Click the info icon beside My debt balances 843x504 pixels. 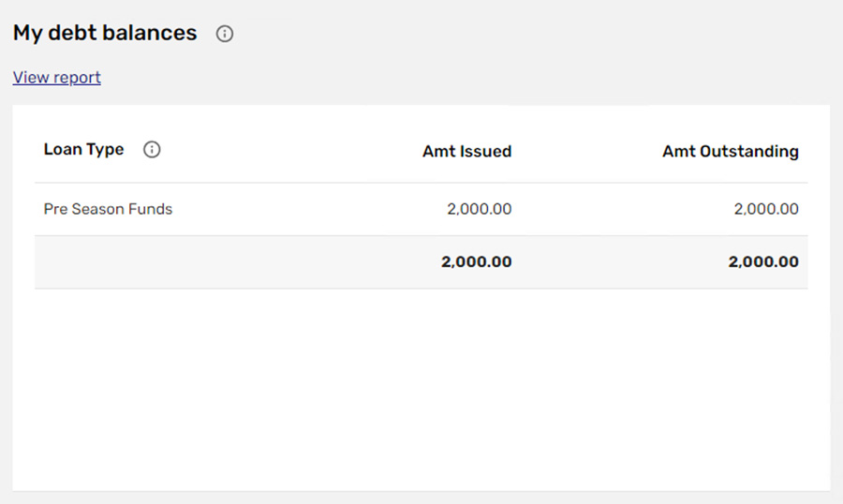225,34
